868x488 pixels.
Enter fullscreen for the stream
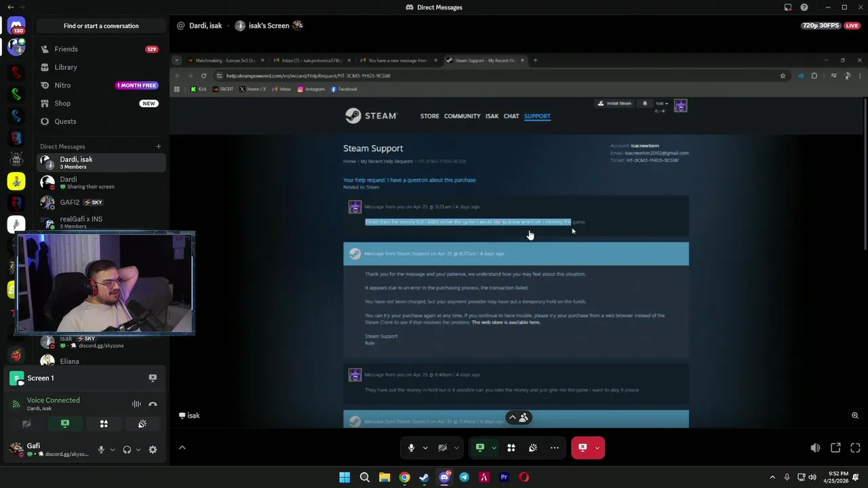[855, 448]
